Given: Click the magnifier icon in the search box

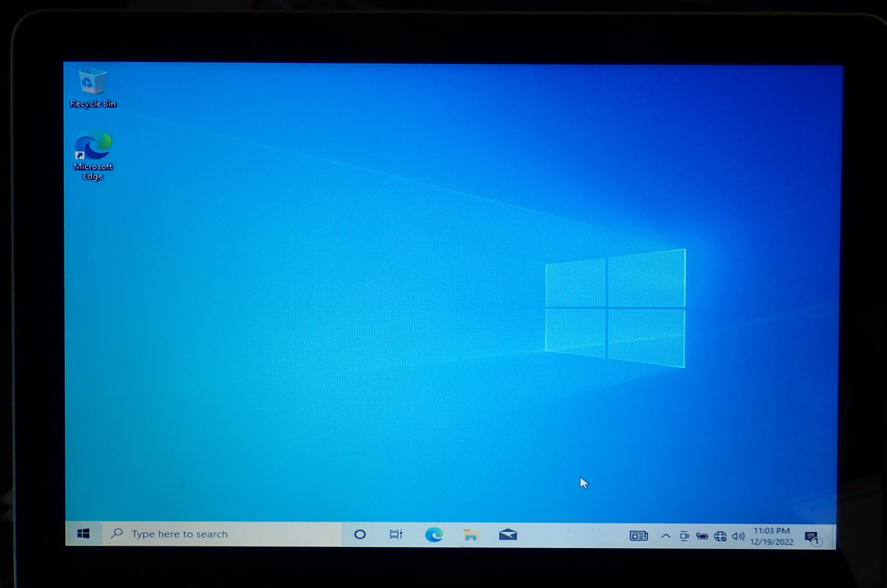Looking at the screenshot, I should click(x=117, y=533).
